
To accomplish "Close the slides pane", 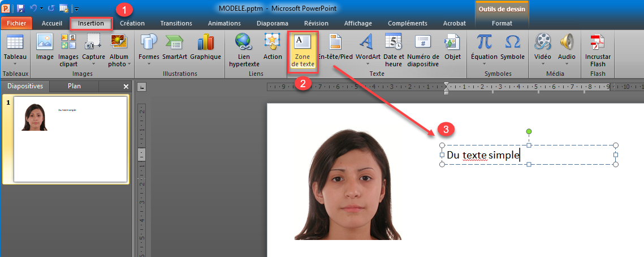I will point(126,87).
